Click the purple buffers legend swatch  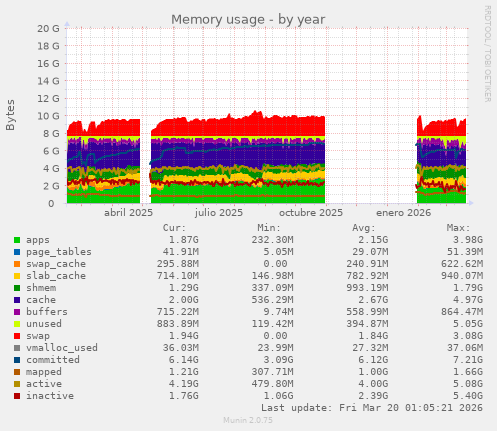[x=17, y=312]
